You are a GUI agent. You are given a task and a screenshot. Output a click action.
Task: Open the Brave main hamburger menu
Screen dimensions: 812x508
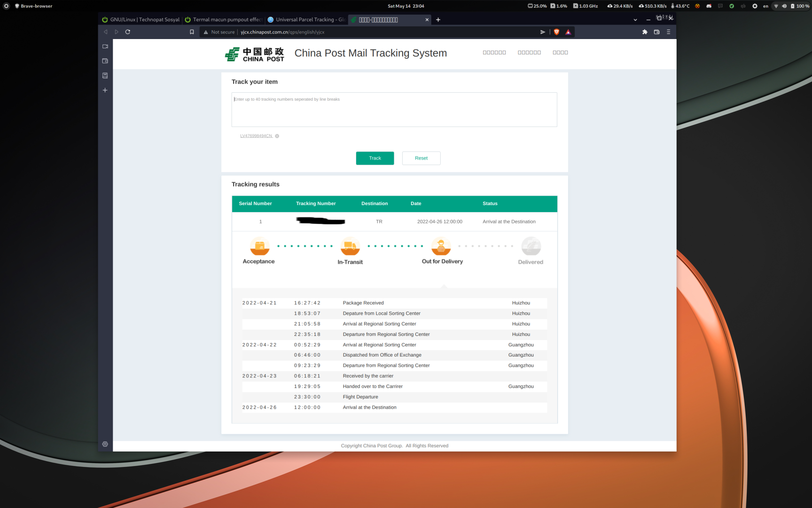pos(668,32)
